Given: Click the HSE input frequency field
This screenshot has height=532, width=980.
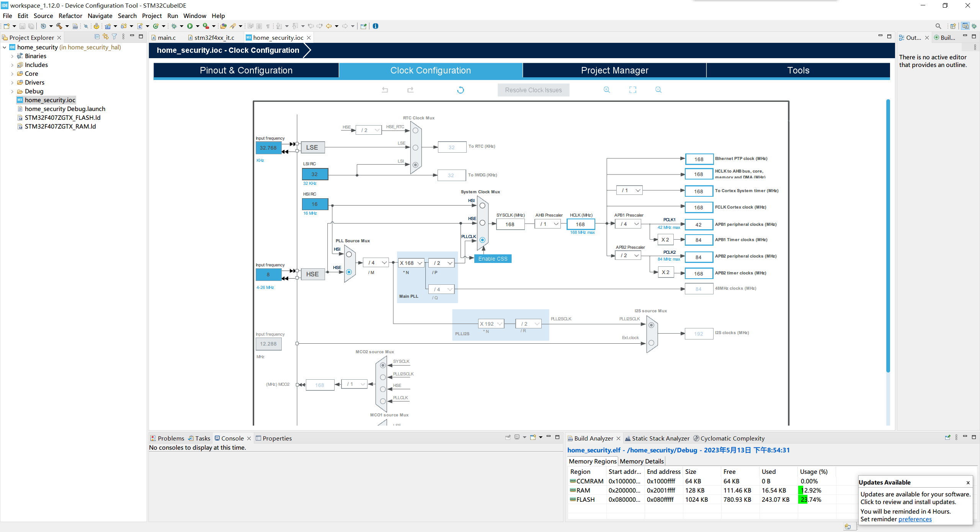Looking at the screenshot, I should (268, 274).
